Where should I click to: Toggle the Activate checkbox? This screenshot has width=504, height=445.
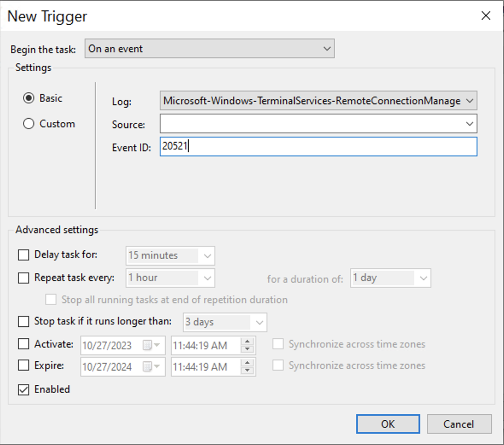23,344
